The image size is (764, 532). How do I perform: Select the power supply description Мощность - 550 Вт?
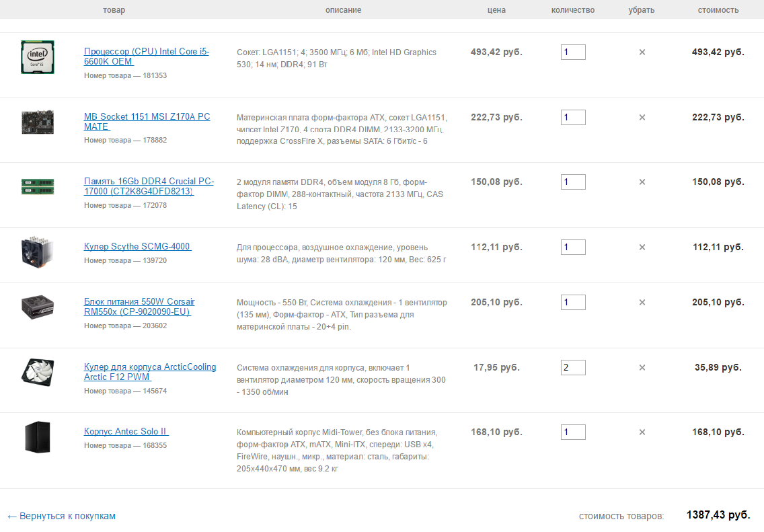pyautogui.click(x=342, y=315)
